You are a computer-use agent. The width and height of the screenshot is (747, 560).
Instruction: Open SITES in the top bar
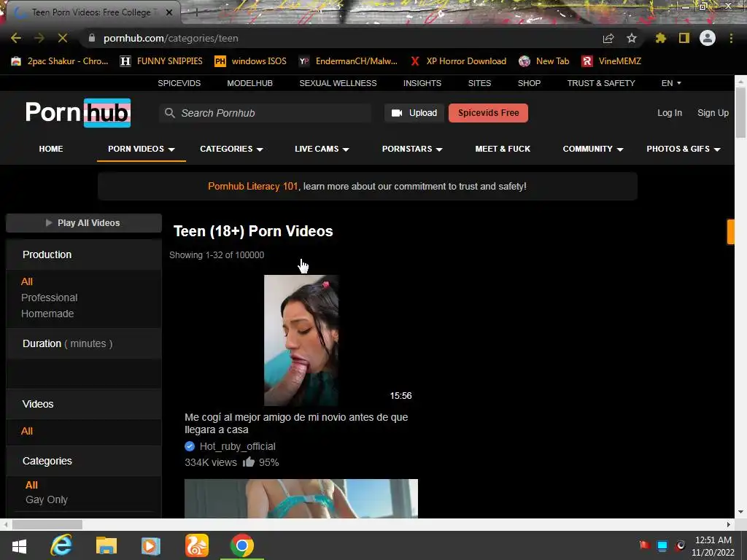click(479, 83)
